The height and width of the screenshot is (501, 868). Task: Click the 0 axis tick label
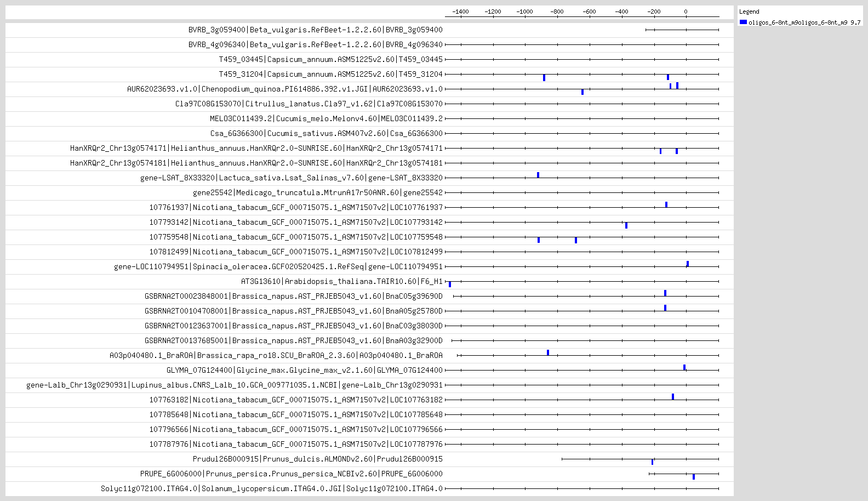tap(686, 12)
